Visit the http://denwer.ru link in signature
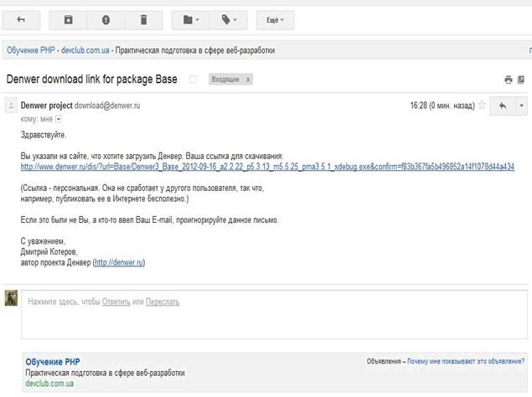Viewport: 532px width, 397px height. pyautogui.click(x=119, y=262)
